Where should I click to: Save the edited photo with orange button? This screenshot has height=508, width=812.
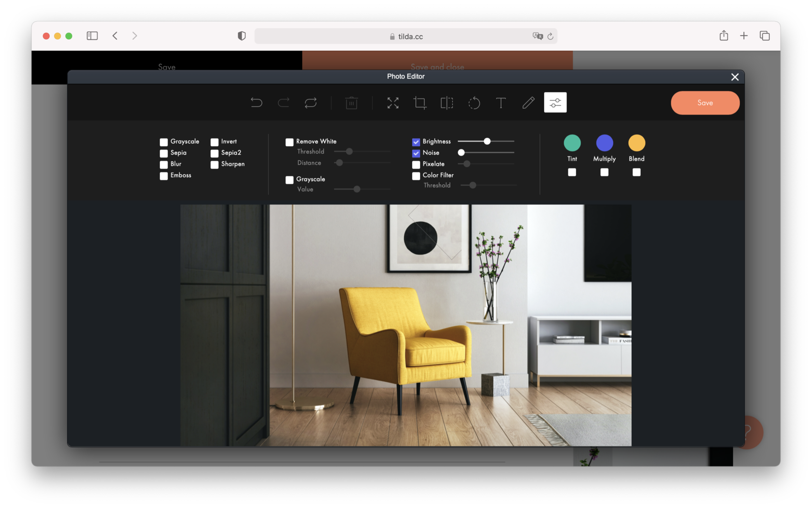click(705, 103)
